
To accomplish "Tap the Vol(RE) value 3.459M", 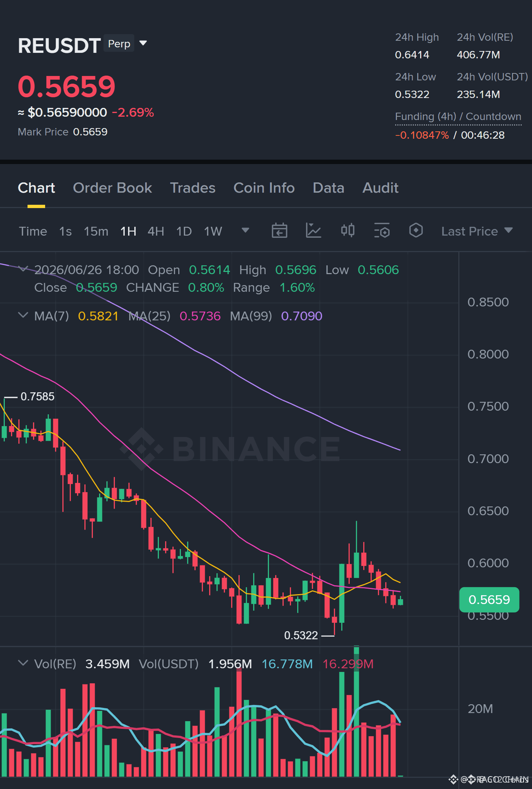I will click(108, 664).
